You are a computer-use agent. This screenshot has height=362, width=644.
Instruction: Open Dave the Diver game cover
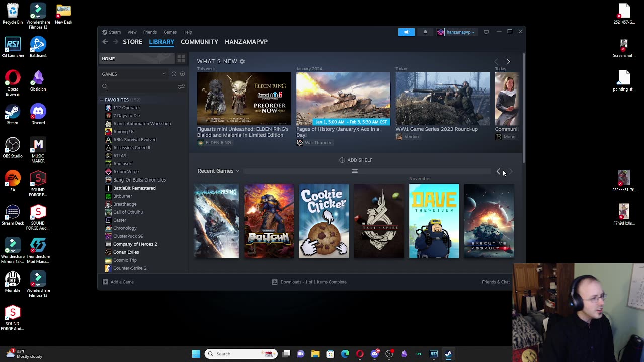[x=434, y=221]
